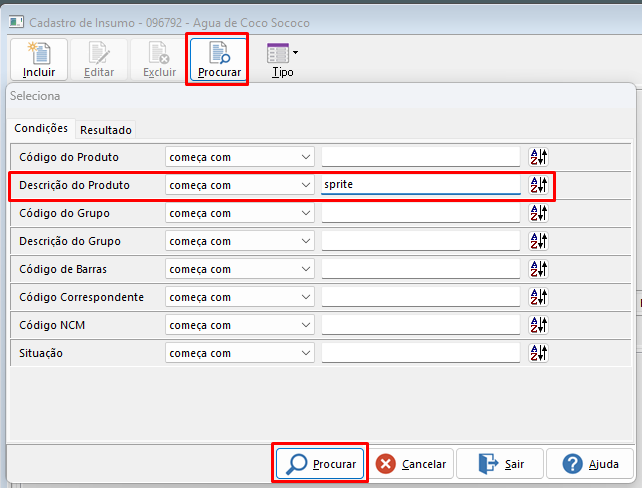This screenshot has height=488, width=642.
Task: Focus the Código de Barras value field
Action: click(x=421, y=269)
